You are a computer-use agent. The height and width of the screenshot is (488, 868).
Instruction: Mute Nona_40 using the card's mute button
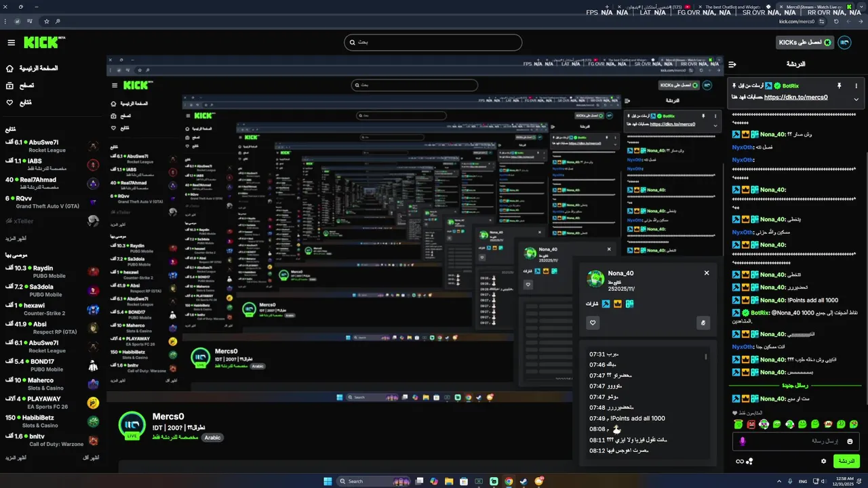[x=703, y=323]
